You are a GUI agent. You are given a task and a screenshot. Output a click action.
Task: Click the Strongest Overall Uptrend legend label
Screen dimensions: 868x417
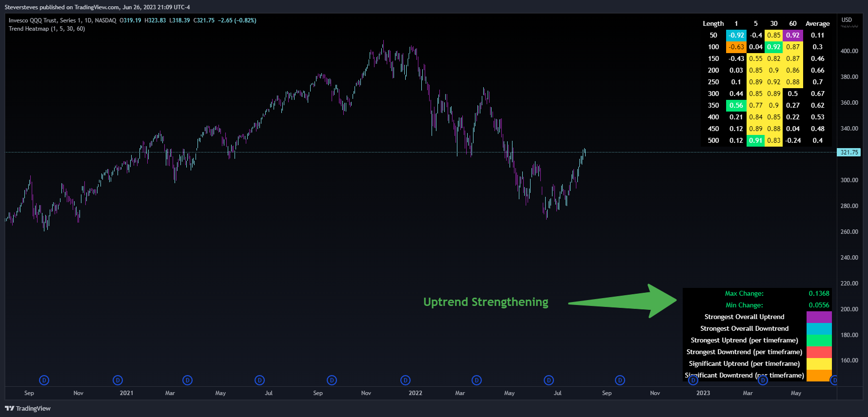tap(745, 317)
